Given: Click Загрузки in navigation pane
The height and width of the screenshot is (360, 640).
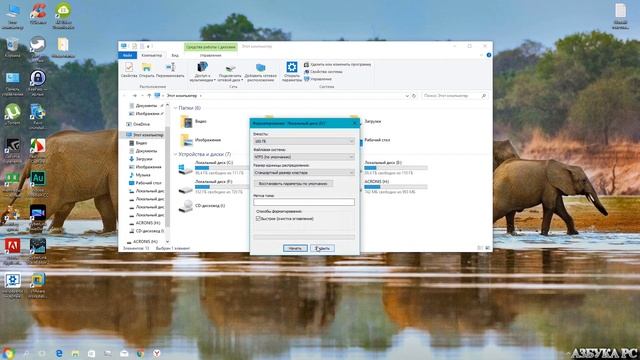Looking at the screenshot, I should pos(140,159).
